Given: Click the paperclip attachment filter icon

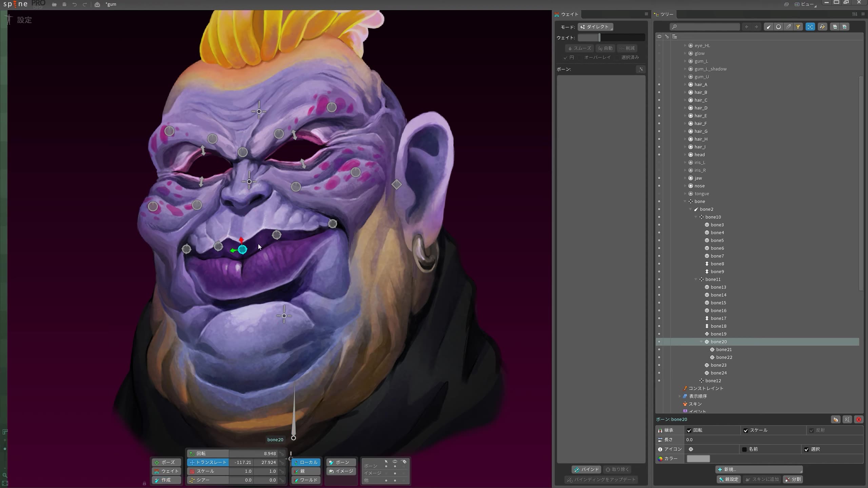Looking at the screenshot, I should pyautogui.click(x=788, y=27).
